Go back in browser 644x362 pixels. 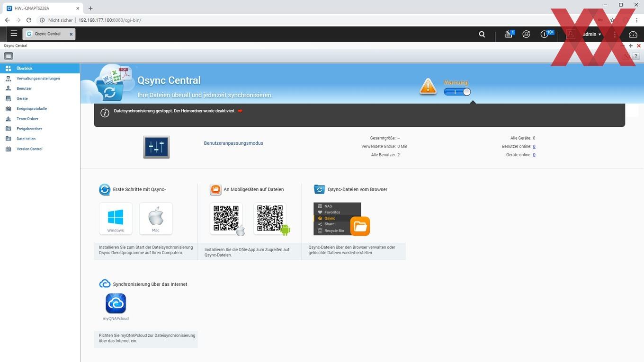[7, 20]
